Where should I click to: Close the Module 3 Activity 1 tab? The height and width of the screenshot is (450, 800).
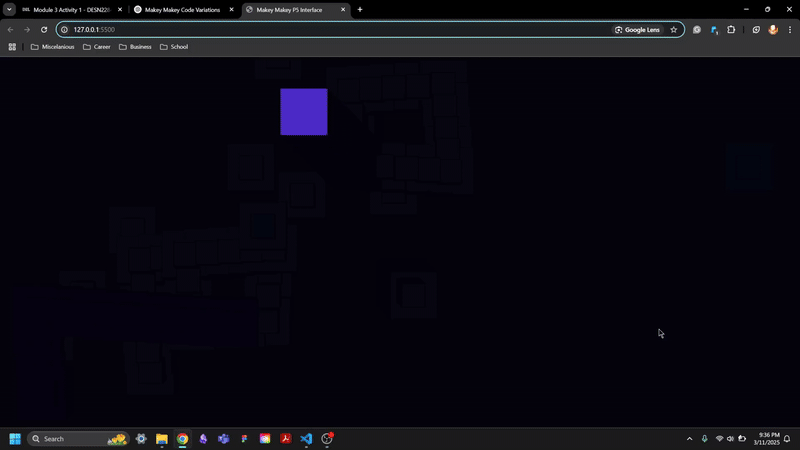tap(120, 10)
